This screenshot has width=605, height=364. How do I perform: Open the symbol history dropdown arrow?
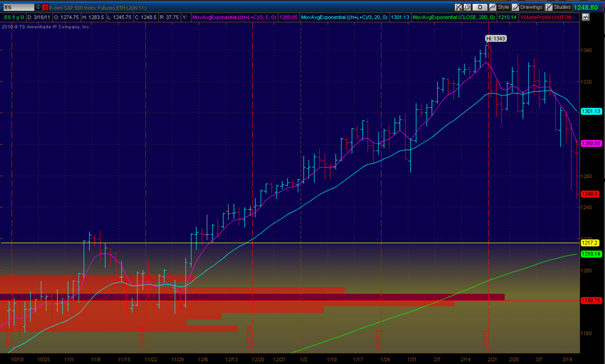point(38,7)
